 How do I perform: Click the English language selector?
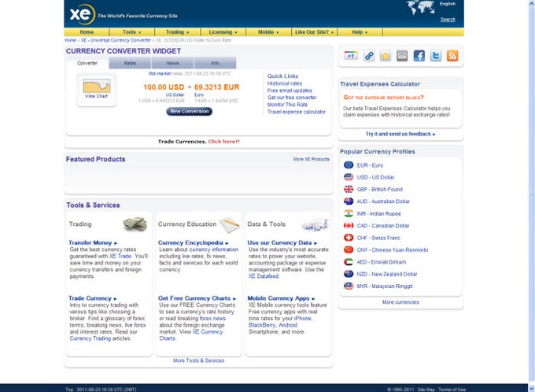tap(448, 4)
